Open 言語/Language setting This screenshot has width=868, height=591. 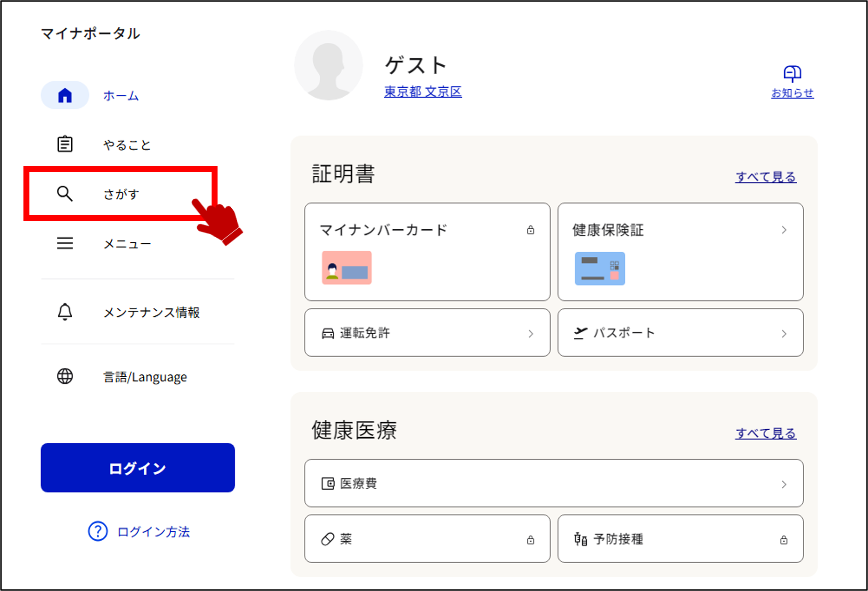145,377
